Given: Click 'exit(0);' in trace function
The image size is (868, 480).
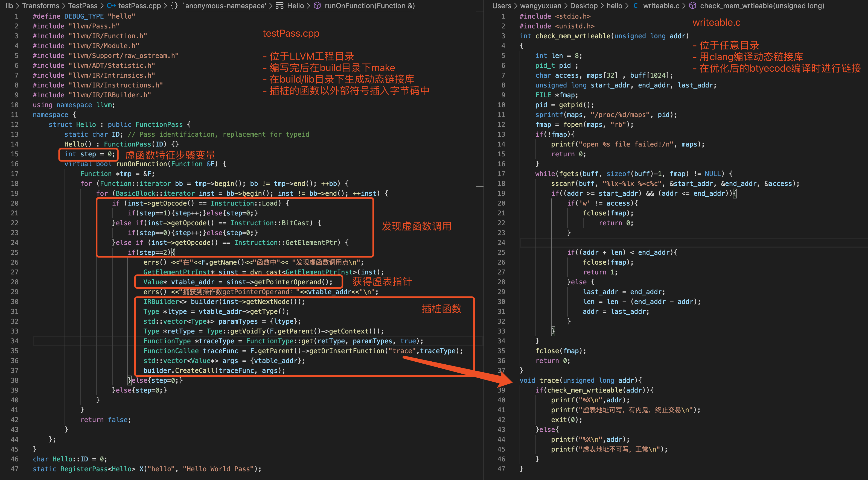Looking at the screenshot, I should 566,420.
